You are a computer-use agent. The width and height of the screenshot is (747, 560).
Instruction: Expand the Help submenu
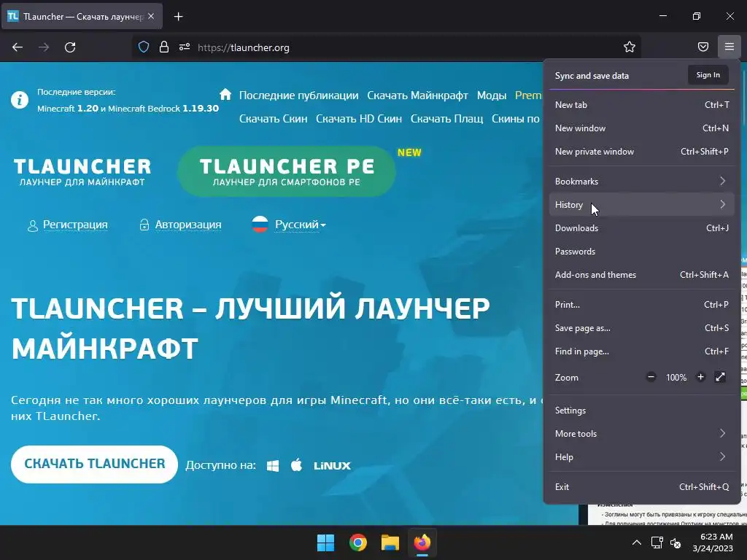(x=642, y=456)
